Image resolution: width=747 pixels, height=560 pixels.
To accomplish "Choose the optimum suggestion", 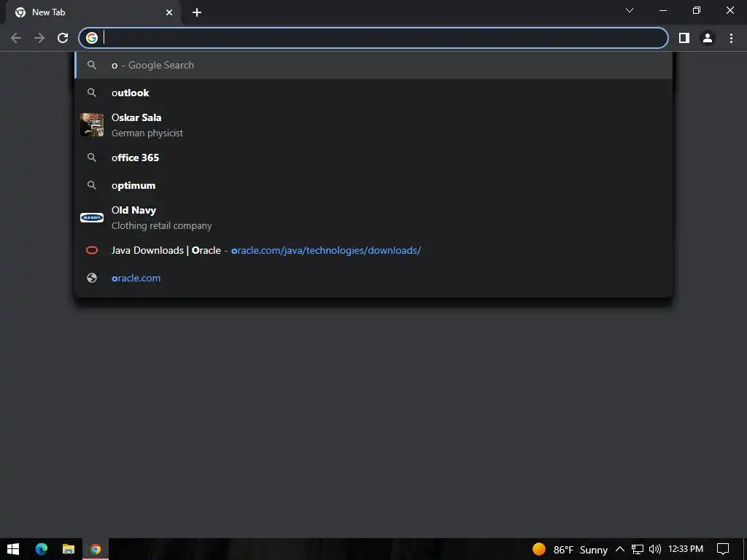I will 373,185.
